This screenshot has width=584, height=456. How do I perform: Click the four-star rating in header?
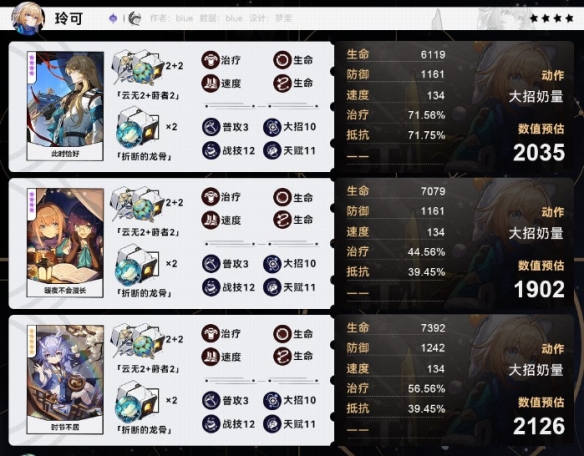(x=552, y=18)
